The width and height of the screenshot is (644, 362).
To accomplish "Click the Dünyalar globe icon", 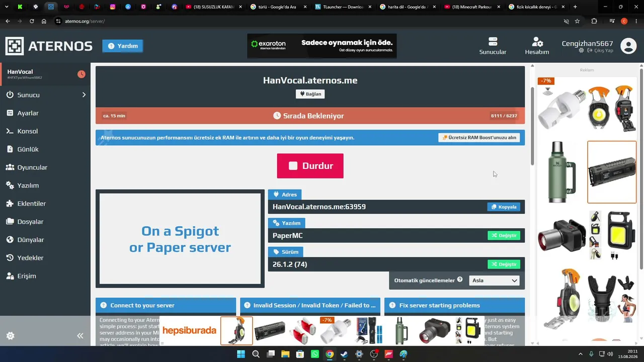I will pyautogui.click(x=10, y=240).
